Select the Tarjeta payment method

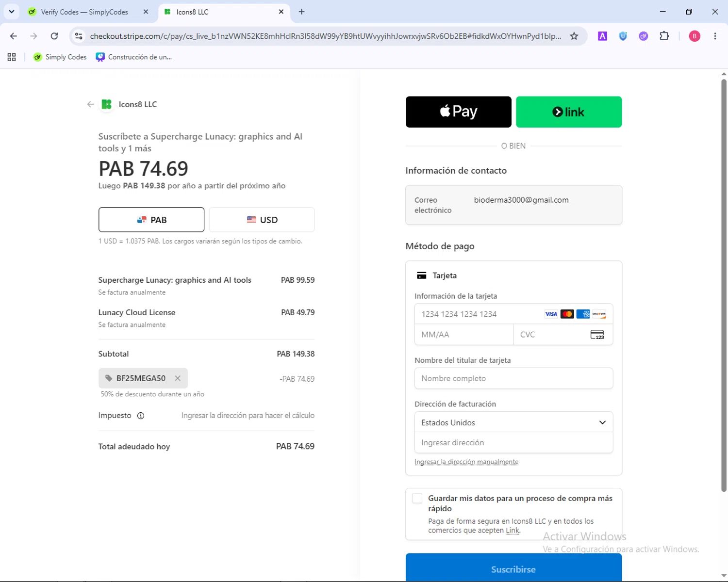(437, 275)
